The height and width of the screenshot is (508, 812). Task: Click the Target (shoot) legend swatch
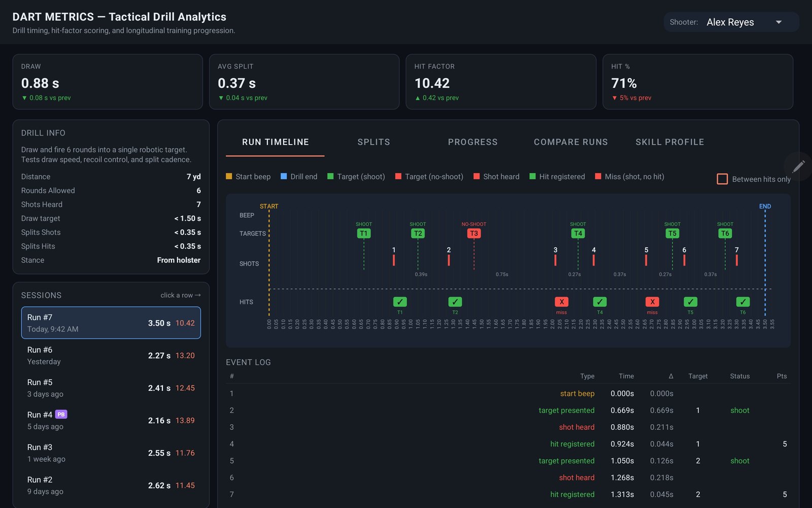(330, 176)
